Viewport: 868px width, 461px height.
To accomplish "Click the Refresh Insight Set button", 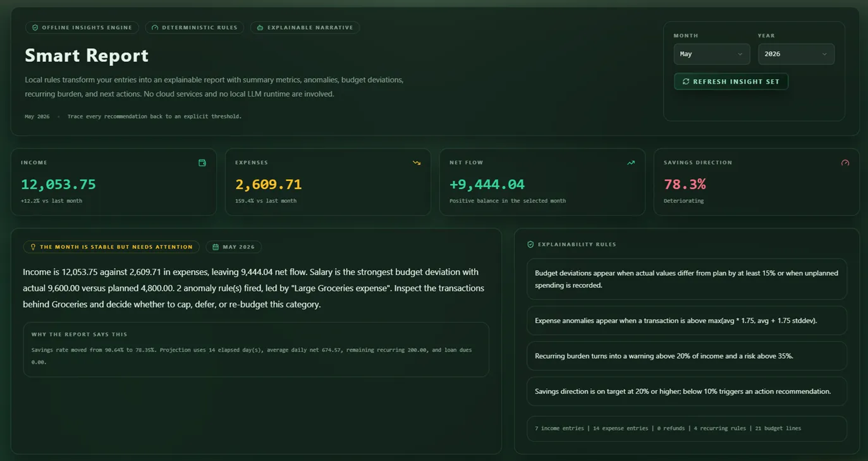I will (731, 82).
